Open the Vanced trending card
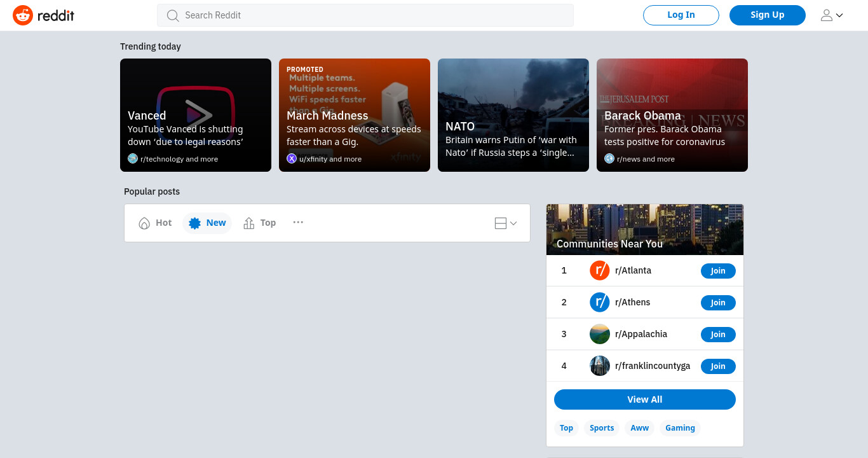The height and width of the screenshot is (458, 868). [x=196, y=115]
